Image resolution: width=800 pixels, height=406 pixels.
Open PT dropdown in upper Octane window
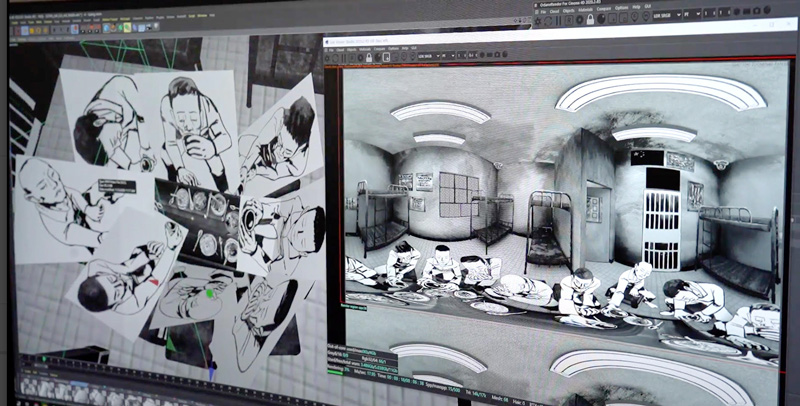tap(693, 14)
